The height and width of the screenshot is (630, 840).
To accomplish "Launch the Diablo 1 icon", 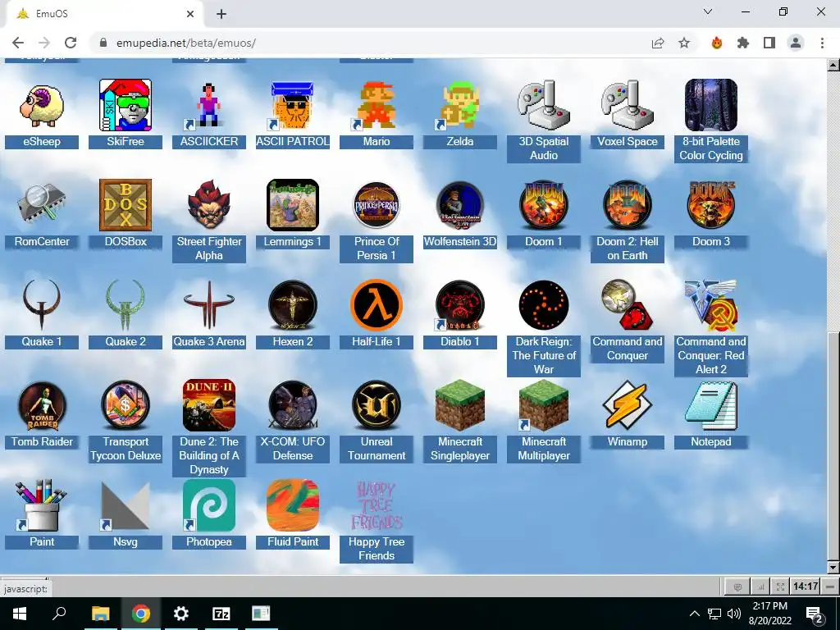I will click(x=459, y=305).
